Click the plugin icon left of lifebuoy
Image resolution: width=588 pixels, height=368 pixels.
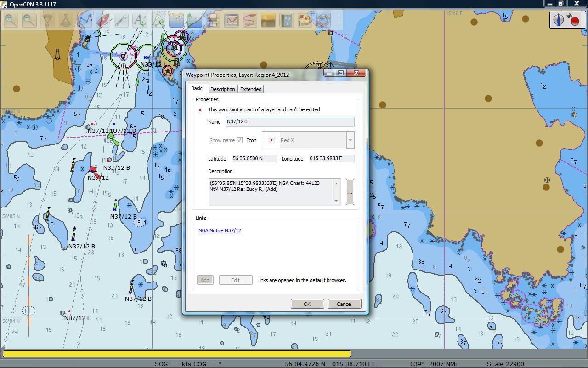(305, 20)
